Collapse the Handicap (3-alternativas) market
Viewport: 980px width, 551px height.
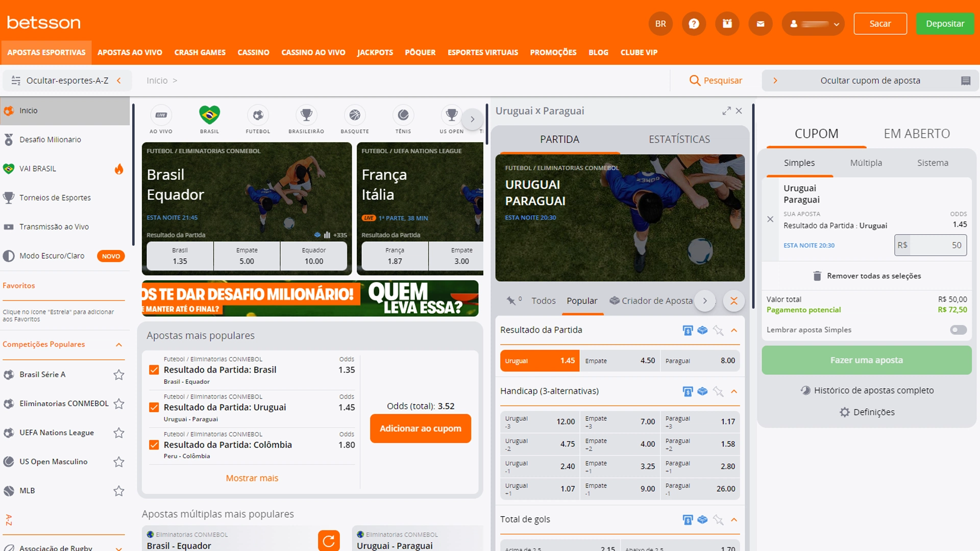pos(734,391)
